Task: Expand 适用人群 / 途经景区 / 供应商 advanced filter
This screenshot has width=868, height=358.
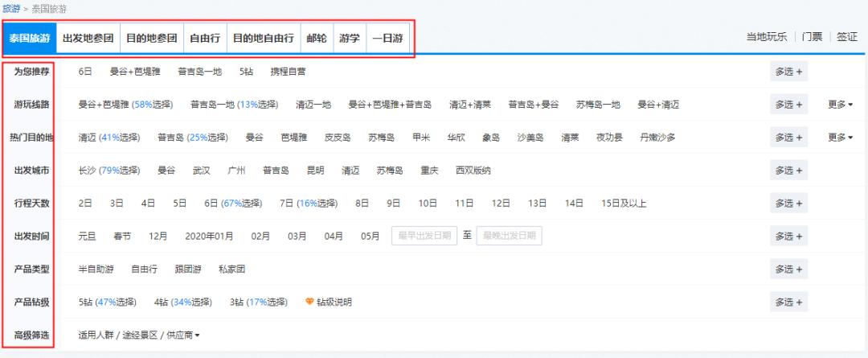Action: pyautogui.click(x=139, y=335)
